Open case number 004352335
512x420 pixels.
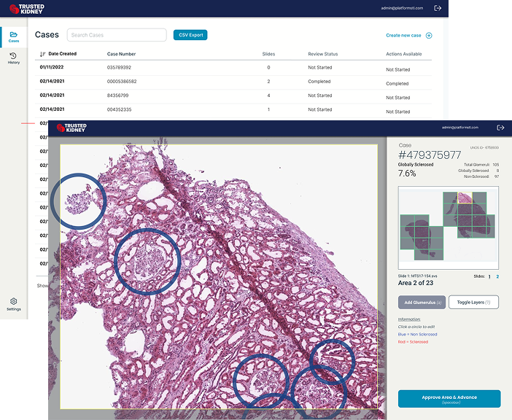pos(119,109)
